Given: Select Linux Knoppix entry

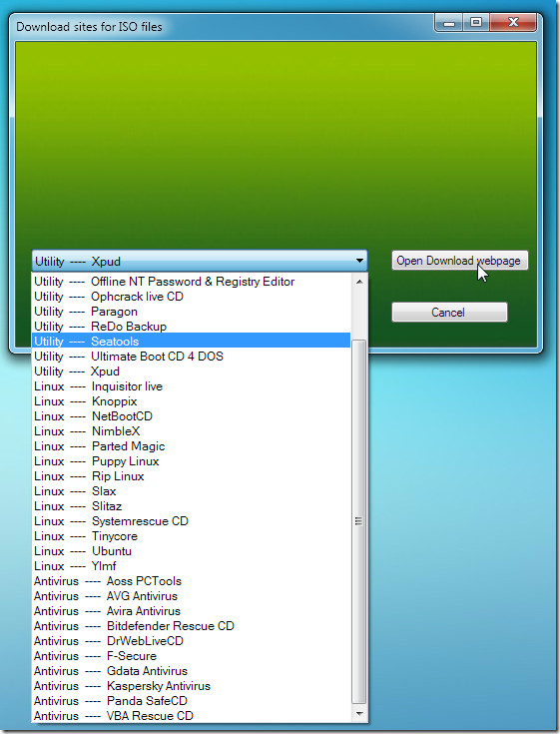Looking at the screenshot, I should (191, 401).
